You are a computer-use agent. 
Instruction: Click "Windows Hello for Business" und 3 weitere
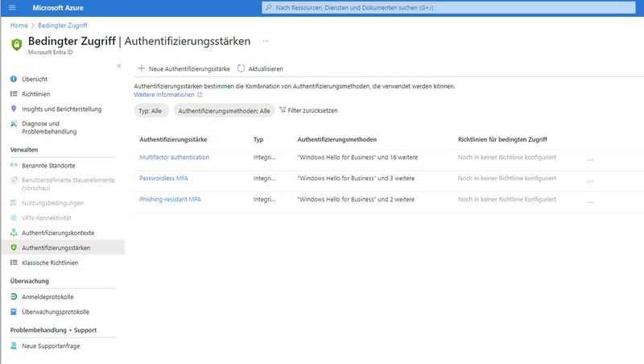pos(356,178)
